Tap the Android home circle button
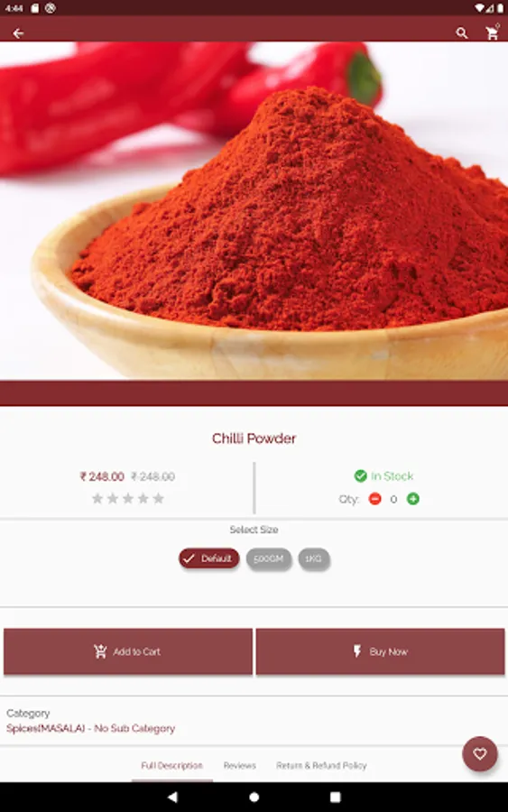The image size is (508, 812). click(254, 797)
